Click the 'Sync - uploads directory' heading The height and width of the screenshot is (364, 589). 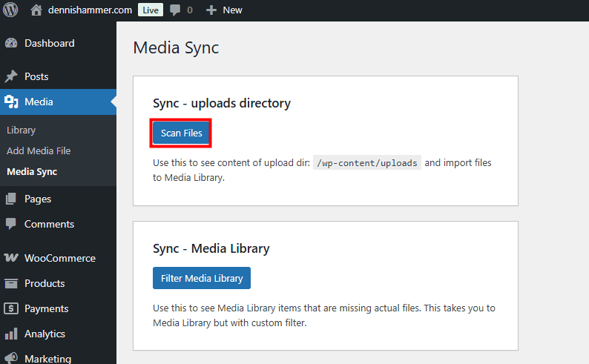point(222,103)
